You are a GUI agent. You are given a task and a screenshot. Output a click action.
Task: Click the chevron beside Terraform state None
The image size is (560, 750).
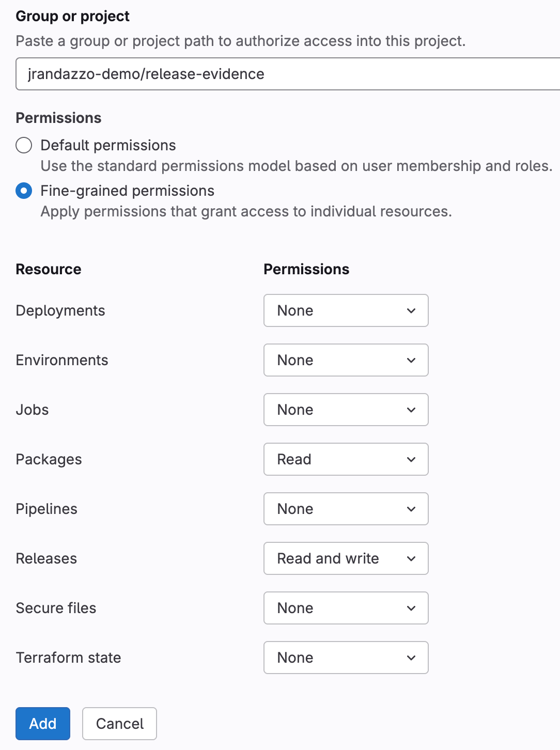click(411, 658)
